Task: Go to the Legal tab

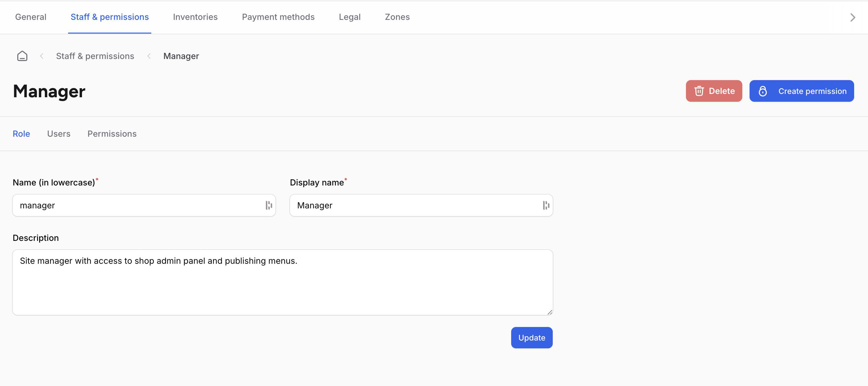Action: (x=349, y=17)
